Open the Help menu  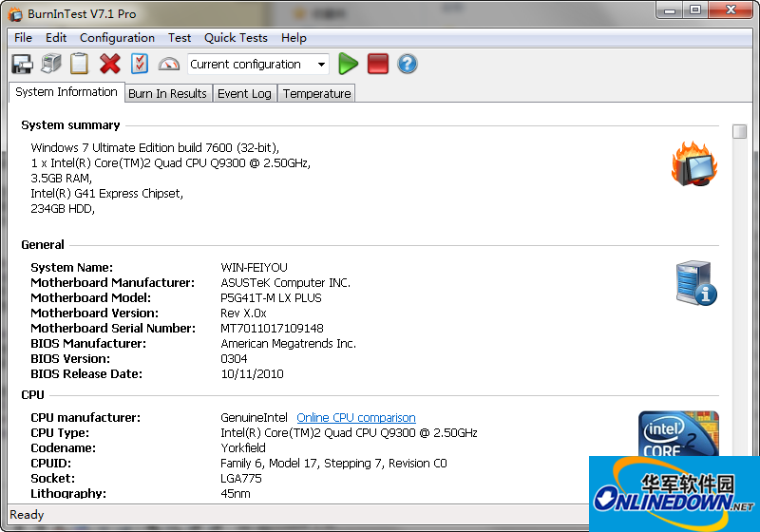click(x=294, y=38)
